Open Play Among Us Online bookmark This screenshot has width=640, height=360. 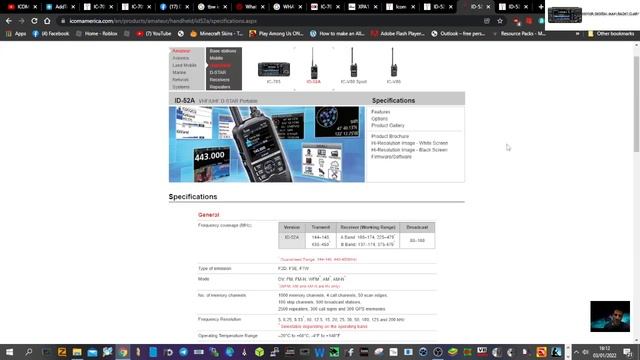point(276,34)
